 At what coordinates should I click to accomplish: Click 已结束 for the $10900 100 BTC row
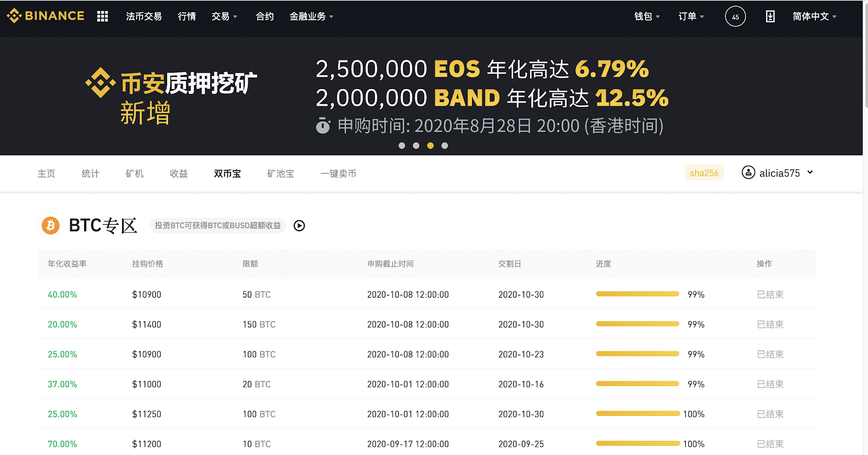tap(770, 354)
